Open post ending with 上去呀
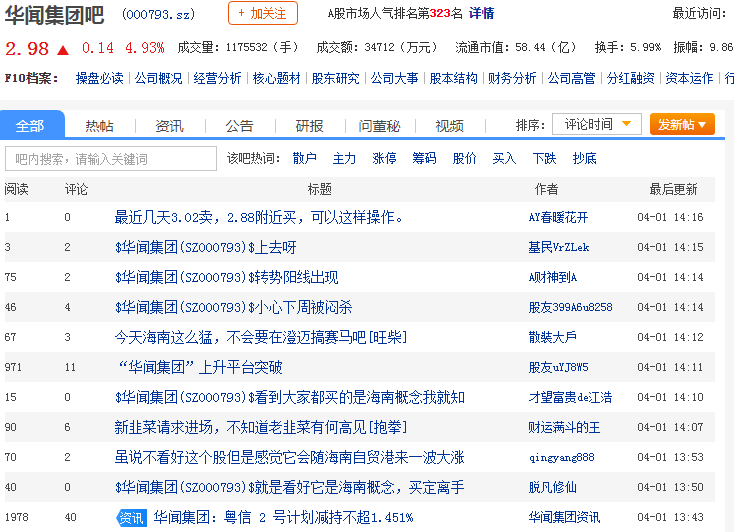The image size is (734, 532). (206, 247)
